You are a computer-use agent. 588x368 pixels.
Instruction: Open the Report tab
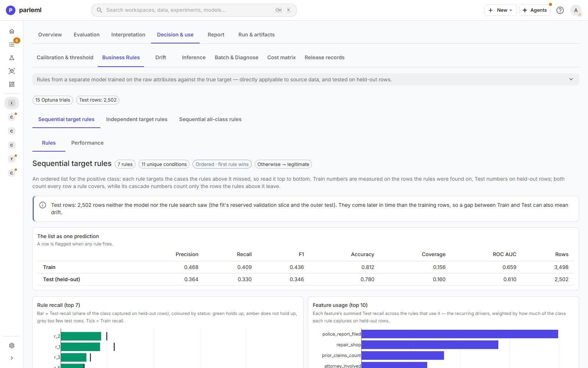[x=216, y=35]
